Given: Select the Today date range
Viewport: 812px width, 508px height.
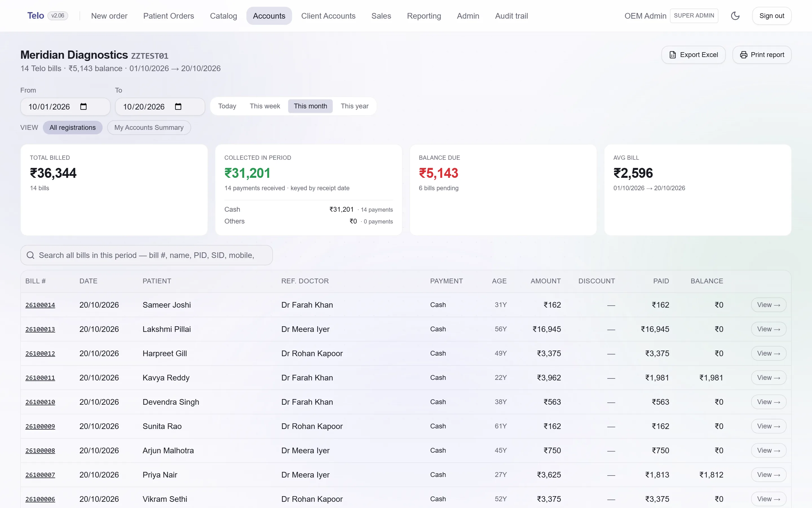Looking at the screenshot, I should coord(227,106).
